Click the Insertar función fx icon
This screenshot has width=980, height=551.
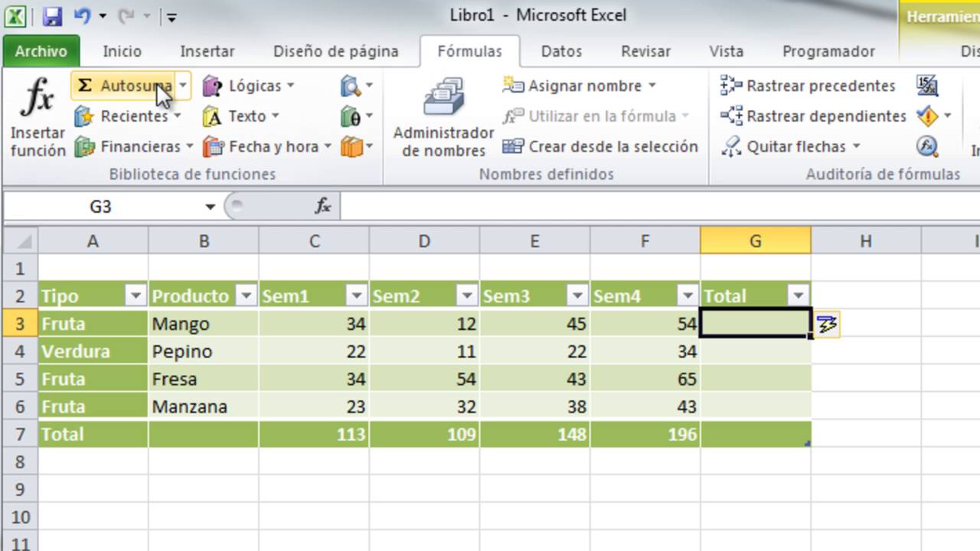click(37, 97)
